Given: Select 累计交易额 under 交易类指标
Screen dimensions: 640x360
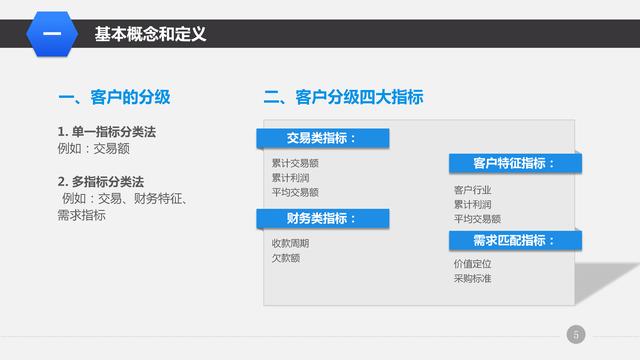Looking at the screenshot, I should pyautogui.click(x=295, y=163).
